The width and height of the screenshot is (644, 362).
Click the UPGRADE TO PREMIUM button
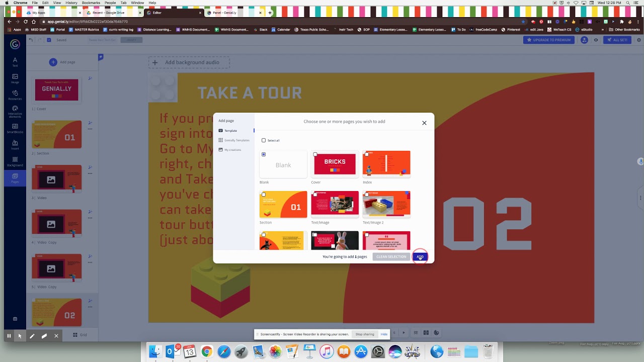(x=549, y=40)
